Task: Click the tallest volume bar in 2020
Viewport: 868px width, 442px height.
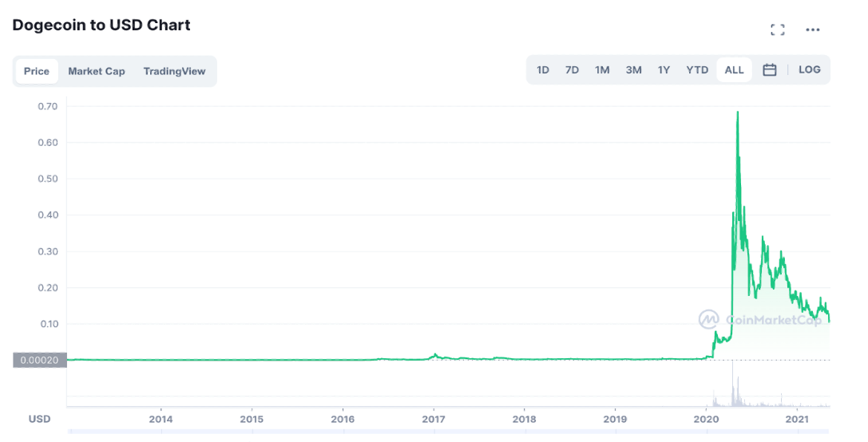Action: [x=732, y=384]
